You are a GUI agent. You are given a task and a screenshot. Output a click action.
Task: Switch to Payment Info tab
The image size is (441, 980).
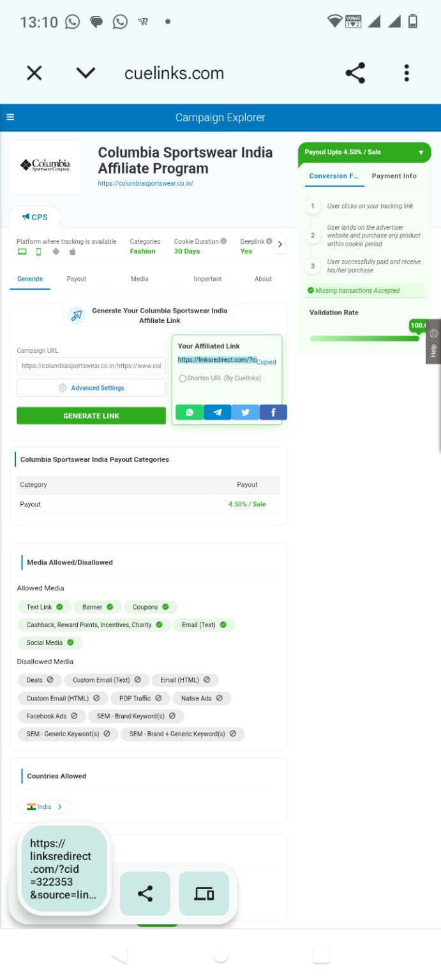click(394, 176)
